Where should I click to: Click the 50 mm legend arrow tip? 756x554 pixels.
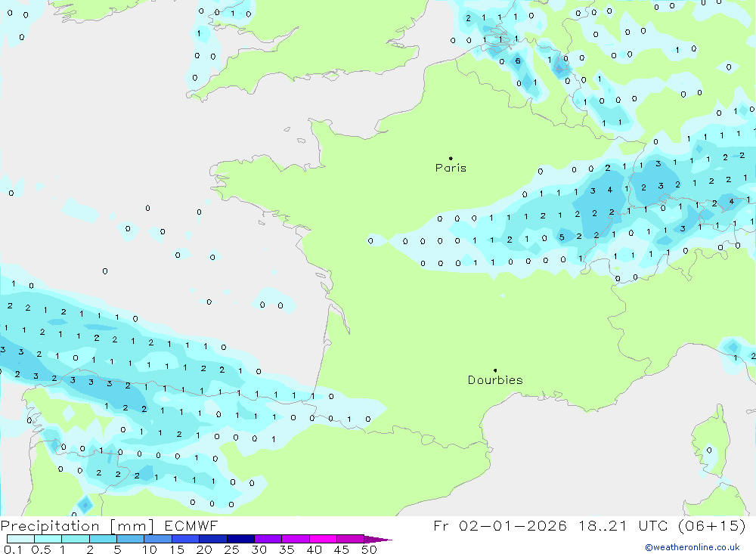point(378,540)
